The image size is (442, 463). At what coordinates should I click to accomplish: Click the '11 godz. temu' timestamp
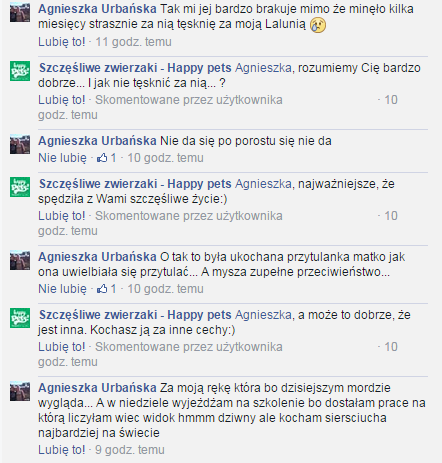click(x=134, y=42)
